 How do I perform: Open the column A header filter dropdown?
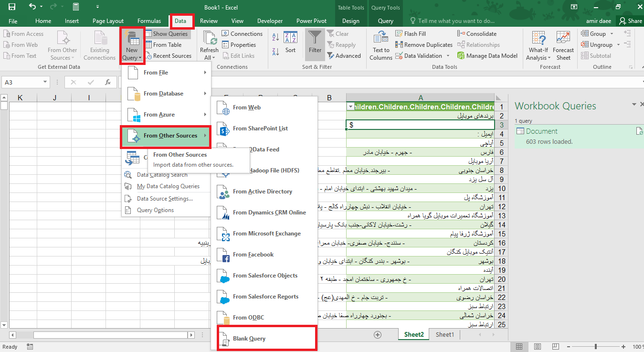coord(350,107)
